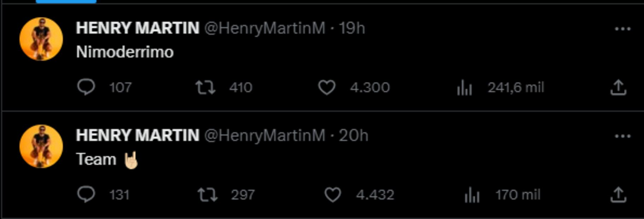Open the 20h timestamp link

pyautogui.click(x=353, y=136)
